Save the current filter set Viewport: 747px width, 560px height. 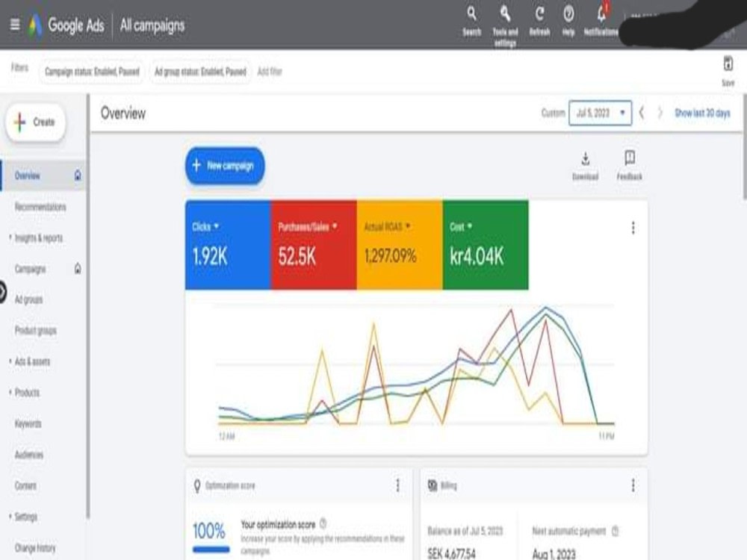pos(728,71)
